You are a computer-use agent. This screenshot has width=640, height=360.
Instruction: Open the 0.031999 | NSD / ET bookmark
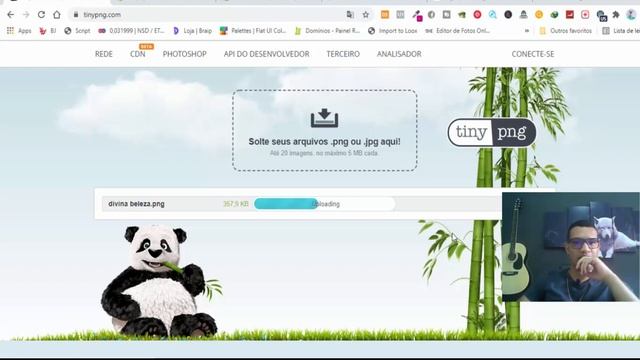(131, 31)
